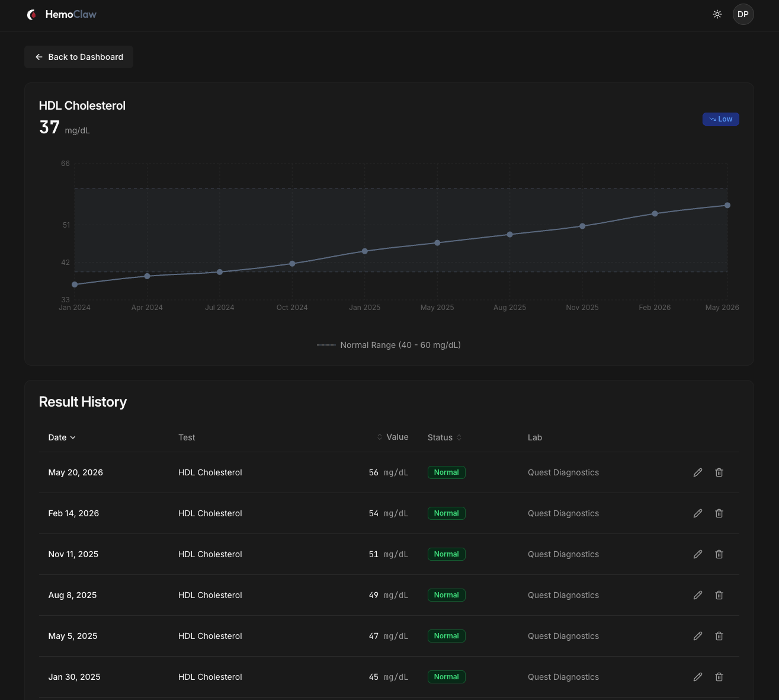This screenshot has width=779, height=700.
Task: Edit the May 20, 2026 result
Action: coord(698,472)
